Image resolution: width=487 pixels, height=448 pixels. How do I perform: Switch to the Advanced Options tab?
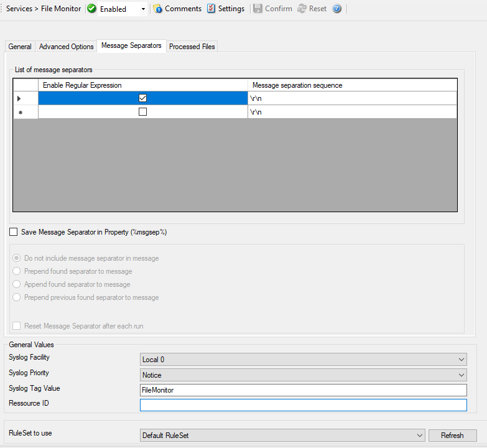[x=66, y=47]
